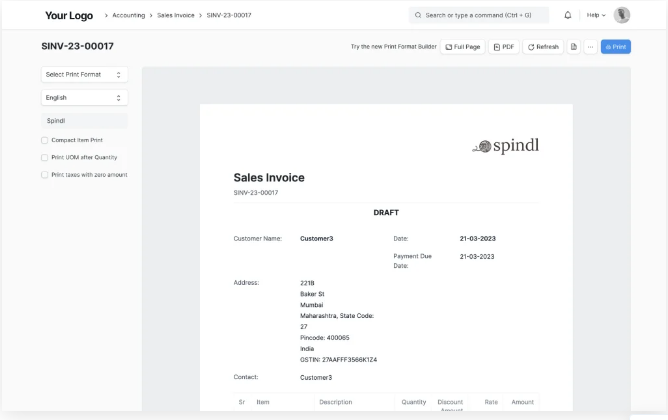Click the search magnifier icon
668x420 pixels.
point(418,15)
